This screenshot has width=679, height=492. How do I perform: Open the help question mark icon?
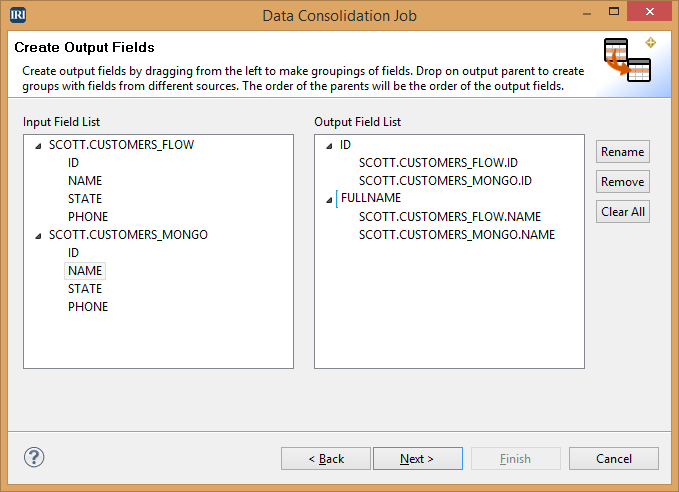34,457
